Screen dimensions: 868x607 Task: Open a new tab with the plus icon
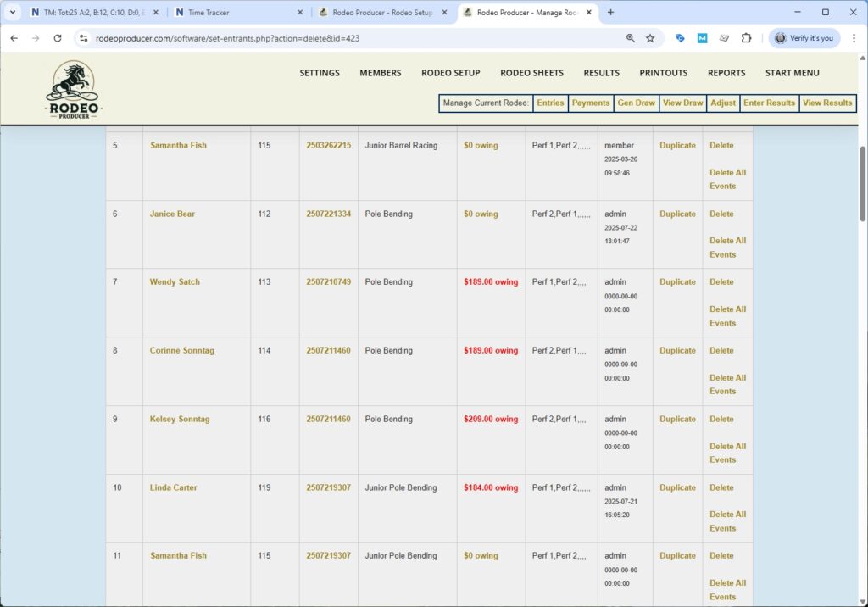(610, 13)
